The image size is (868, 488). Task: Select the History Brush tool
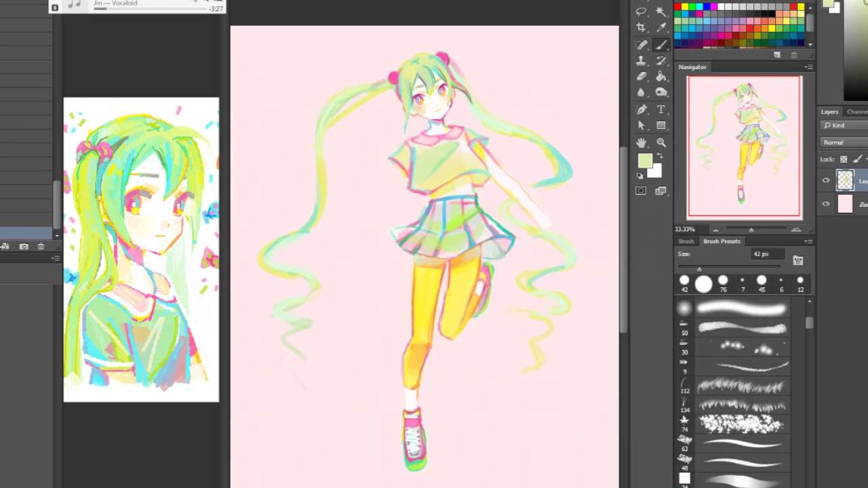click(x=661, y=61)
